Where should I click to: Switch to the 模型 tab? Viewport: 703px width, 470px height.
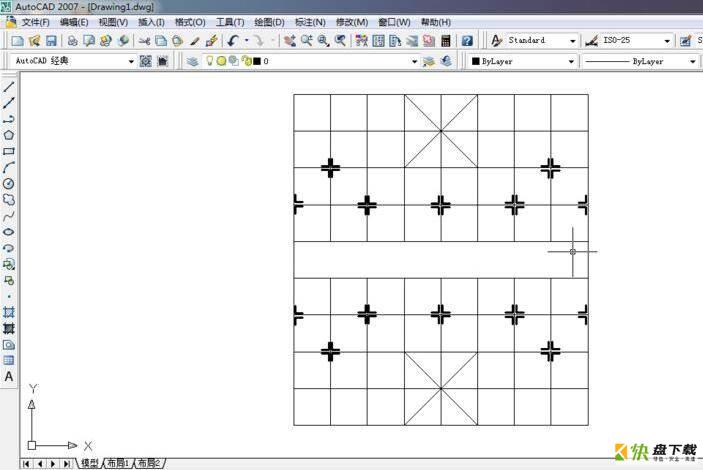[90, 463]
